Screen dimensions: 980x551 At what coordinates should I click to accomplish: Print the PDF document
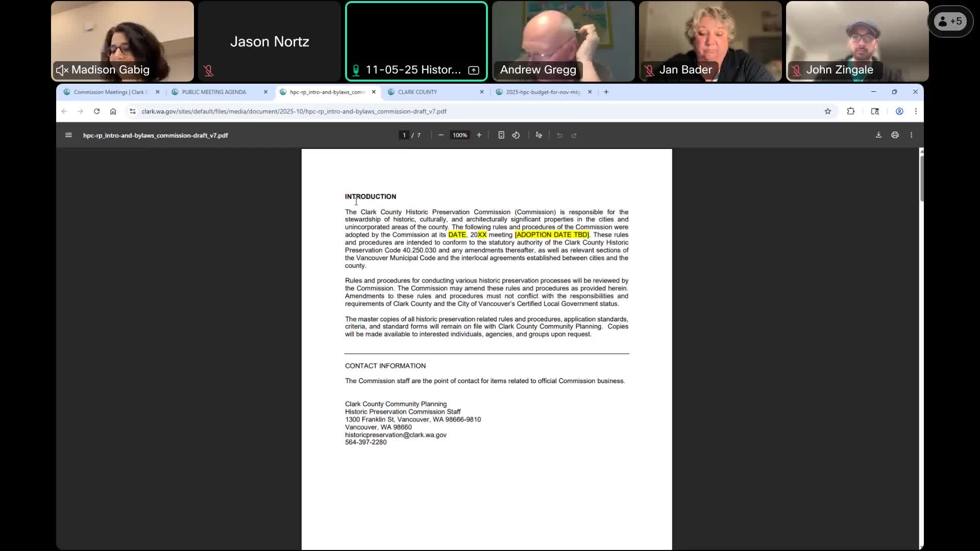pyautogui.click(x=895, y=135)
